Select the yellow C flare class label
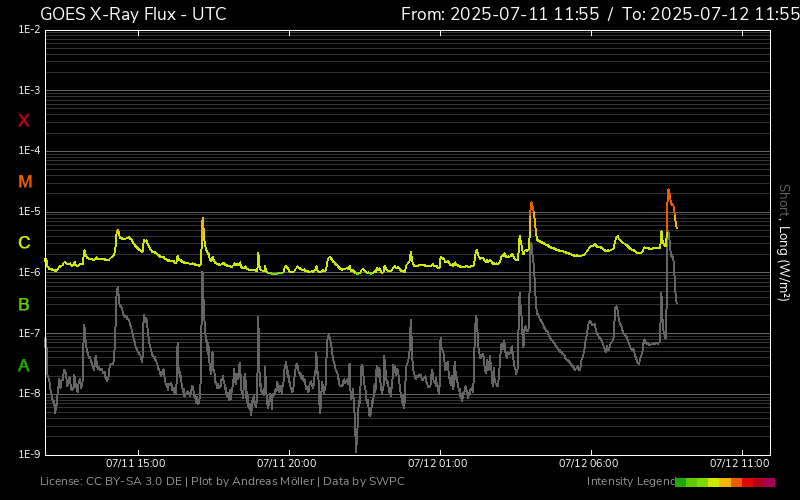This screenshot has width=800, height=500. coord(24,243)
